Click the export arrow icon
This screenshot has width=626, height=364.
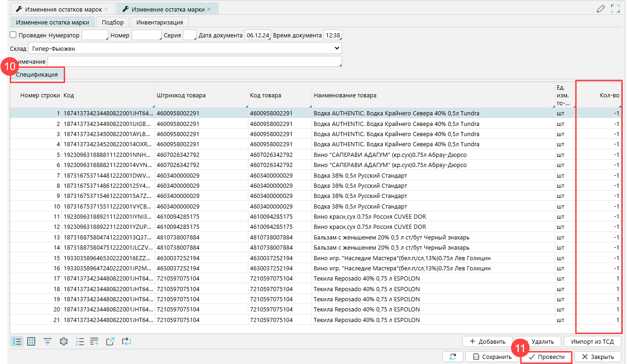pyautogui.click(x=110, y=341)
